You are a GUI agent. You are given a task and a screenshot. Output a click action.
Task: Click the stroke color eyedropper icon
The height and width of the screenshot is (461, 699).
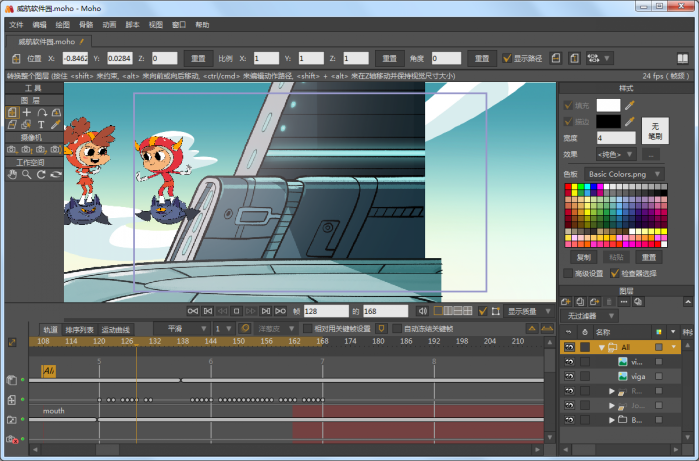[x=629, y=121]
